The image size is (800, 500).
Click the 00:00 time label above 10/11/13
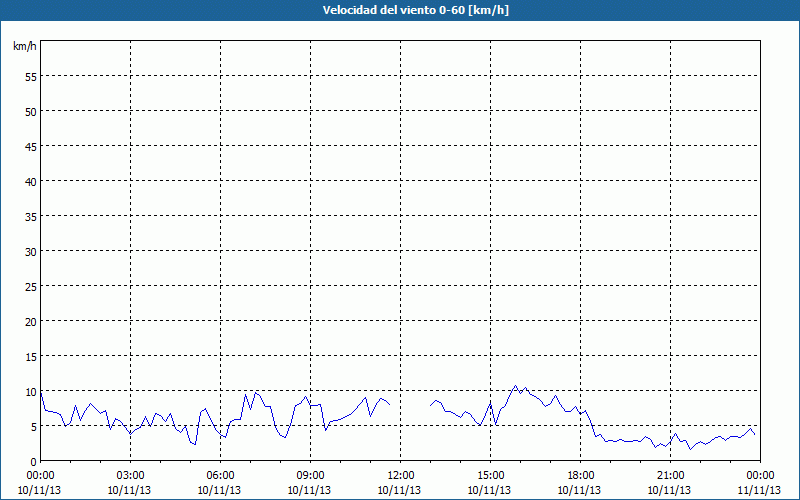click(x=40, y=476)
